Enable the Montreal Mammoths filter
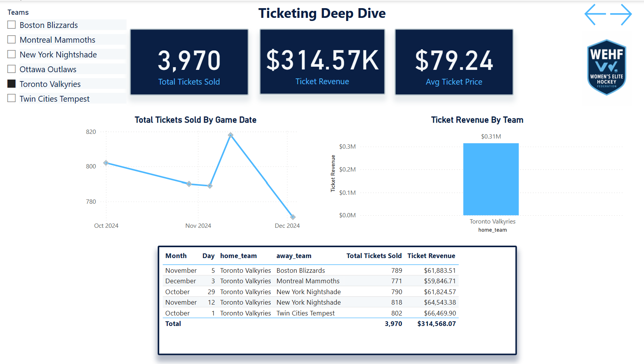The height and width of the screenshot is (364, 644). coord(11,39)
